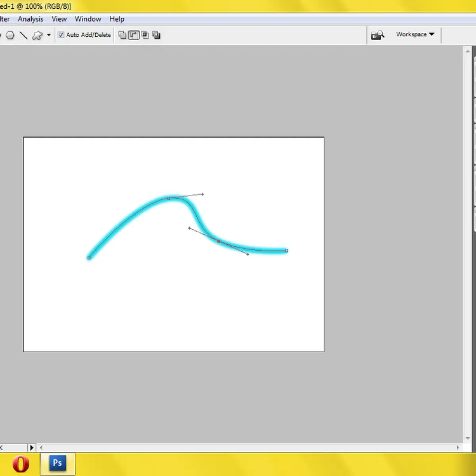476x476 pixels.
Task: Choose Add to path area option
Action: click(x=123, y=35)
